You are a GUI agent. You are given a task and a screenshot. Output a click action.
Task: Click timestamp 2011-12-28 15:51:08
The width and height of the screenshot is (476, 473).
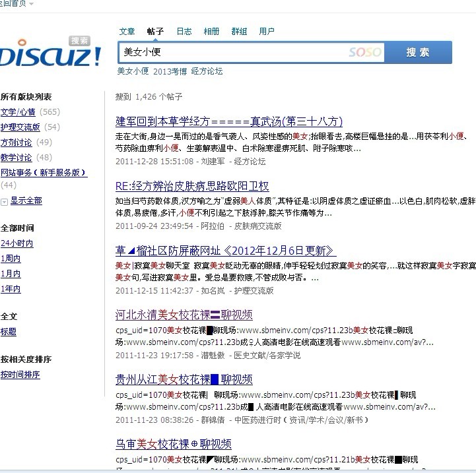(154, 162)
